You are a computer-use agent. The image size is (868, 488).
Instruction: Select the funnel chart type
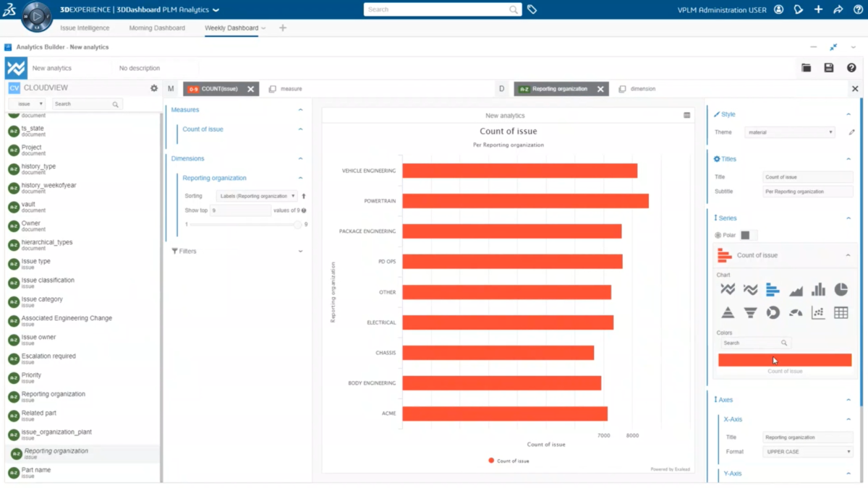point(750,312)
